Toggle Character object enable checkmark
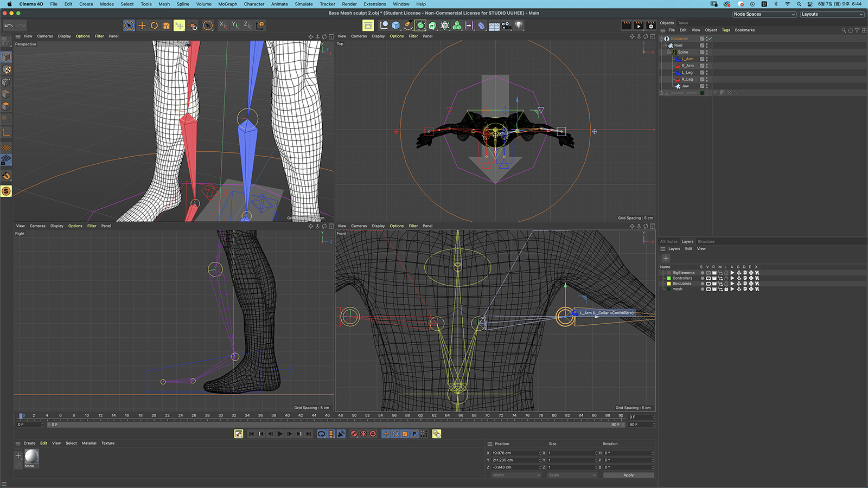The height and width of the screenshot is (488, 868). click(x=709, y=38)
